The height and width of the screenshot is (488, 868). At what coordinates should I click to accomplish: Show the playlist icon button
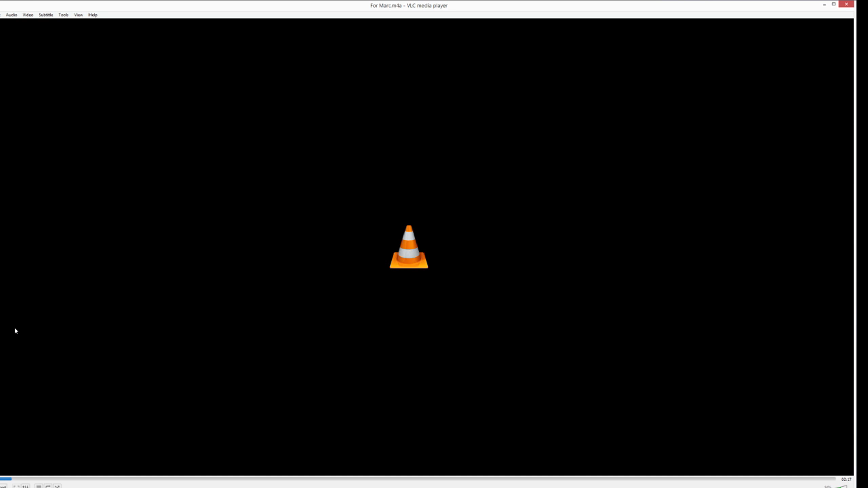39,486
